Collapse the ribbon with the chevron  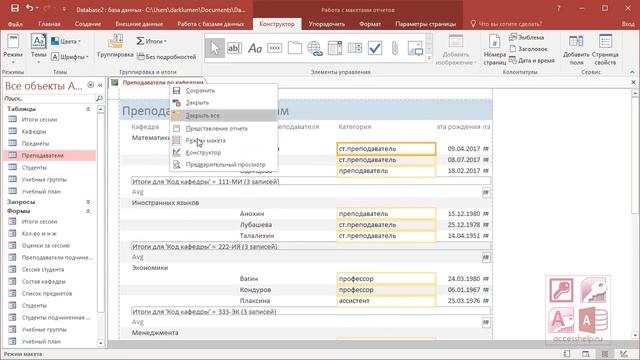coord(632,72)
